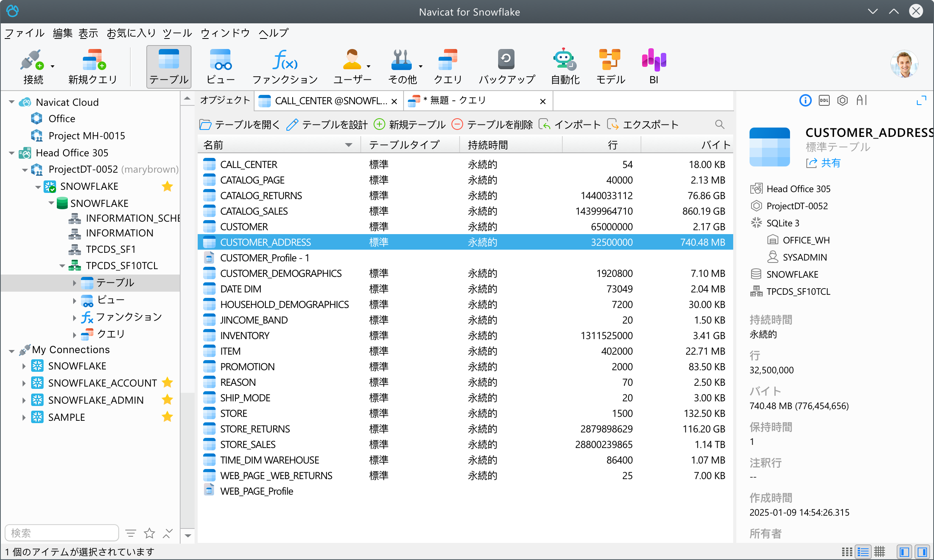Open the ユーザー toolbar item
The image size is (934, 560).
pos(352,67)
